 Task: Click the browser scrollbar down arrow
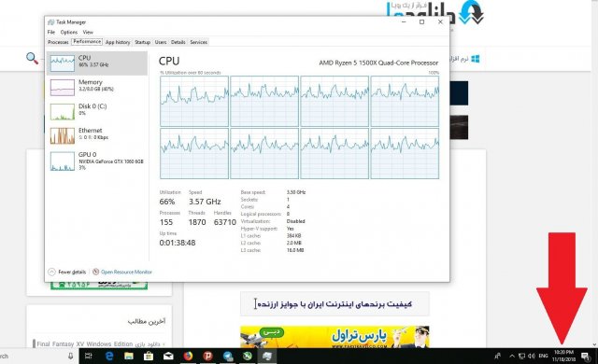pyautogui.click(x=594, y=344)
